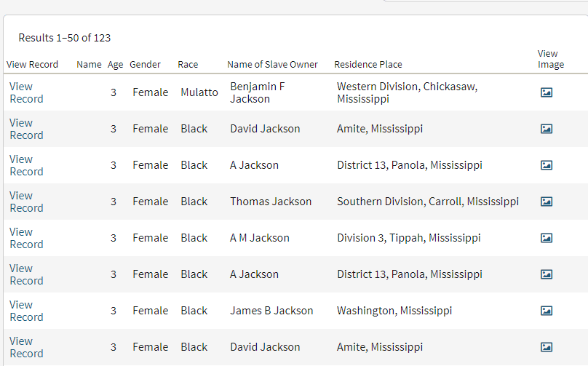This screenshot has height=366, width=588.
Task: Open View Record for Tippah residence row
Action: tap(26, 238)
